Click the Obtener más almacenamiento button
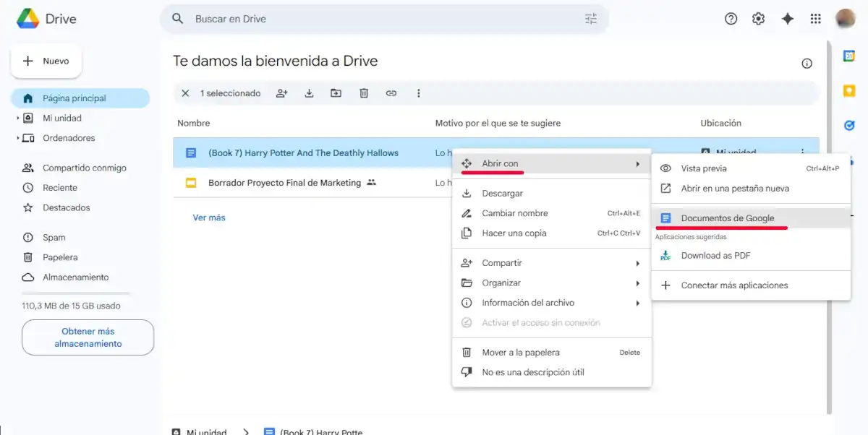This screenshot has height=435, width=868. [88, 337]
